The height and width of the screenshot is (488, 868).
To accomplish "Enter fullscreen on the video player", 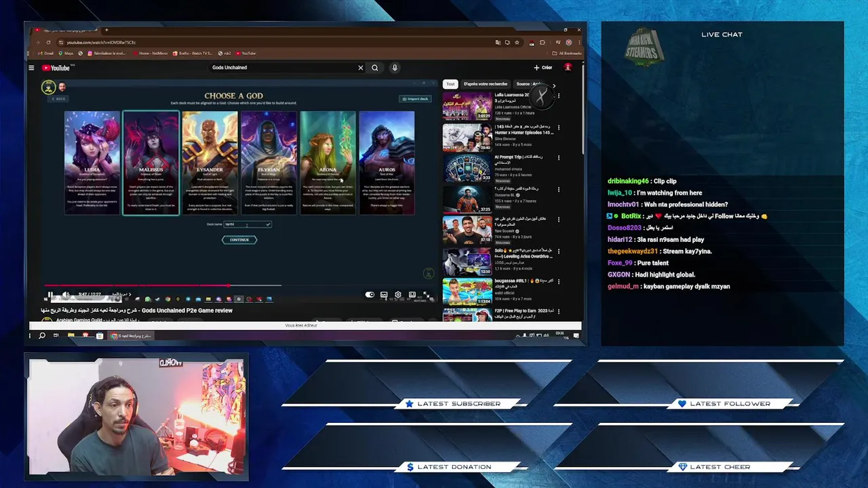I will coord(427,295).
